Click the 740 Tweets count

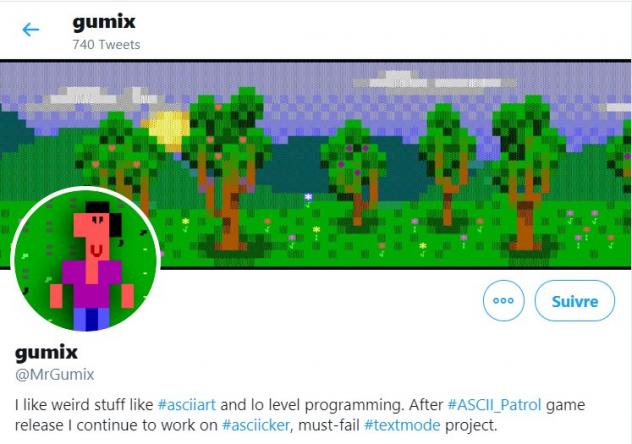[106, 44]
